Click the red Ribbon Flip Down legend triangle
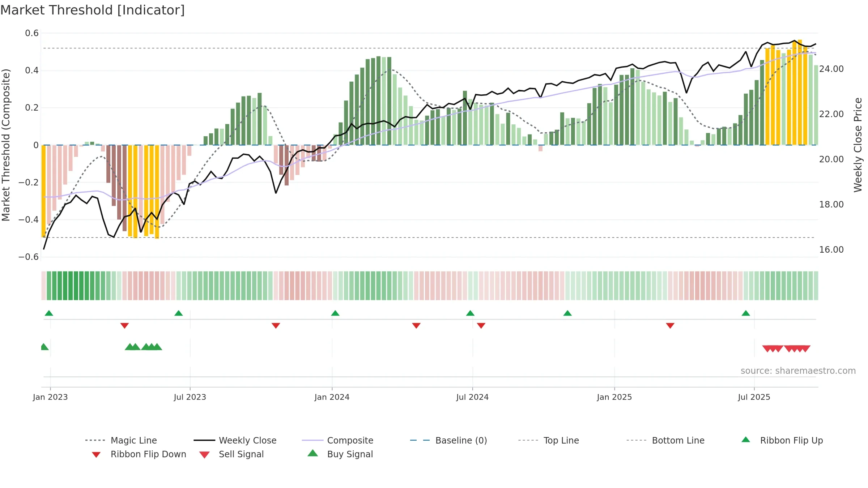The image size is (868, 488). tap(96, 455)
